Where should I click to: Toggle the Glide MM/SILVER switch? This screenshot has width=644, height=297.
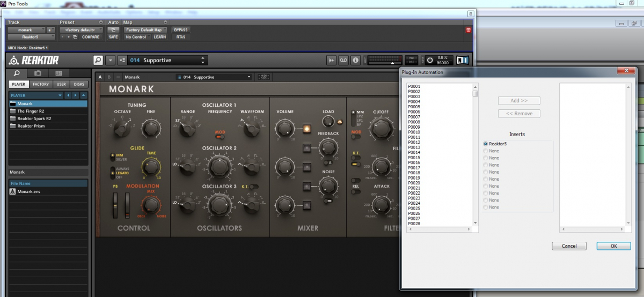pos(112,157)
